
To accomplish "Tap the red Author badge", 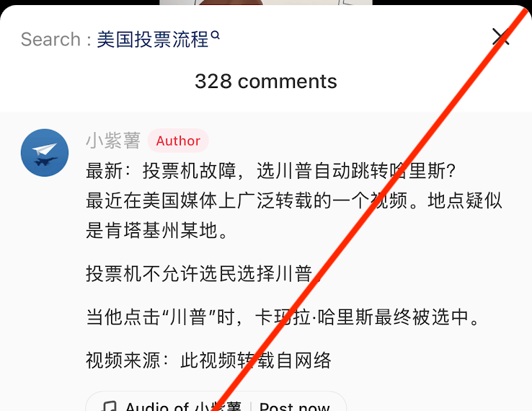I will 178,141.
